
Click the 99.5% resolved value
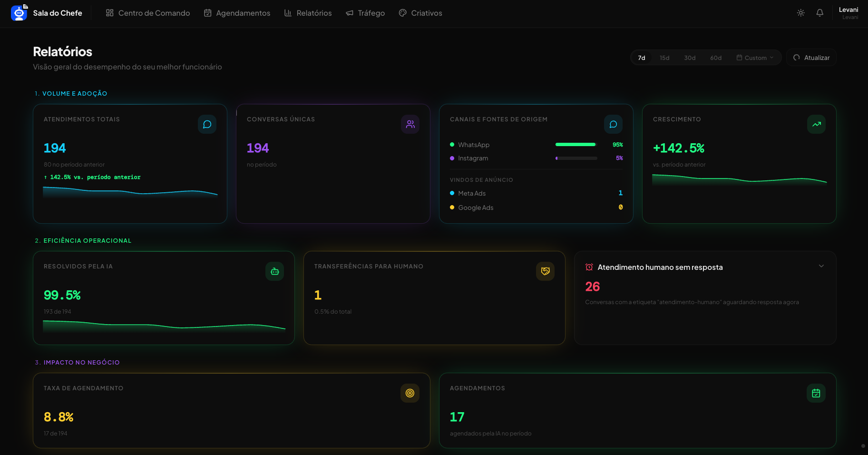coord(62,295)
